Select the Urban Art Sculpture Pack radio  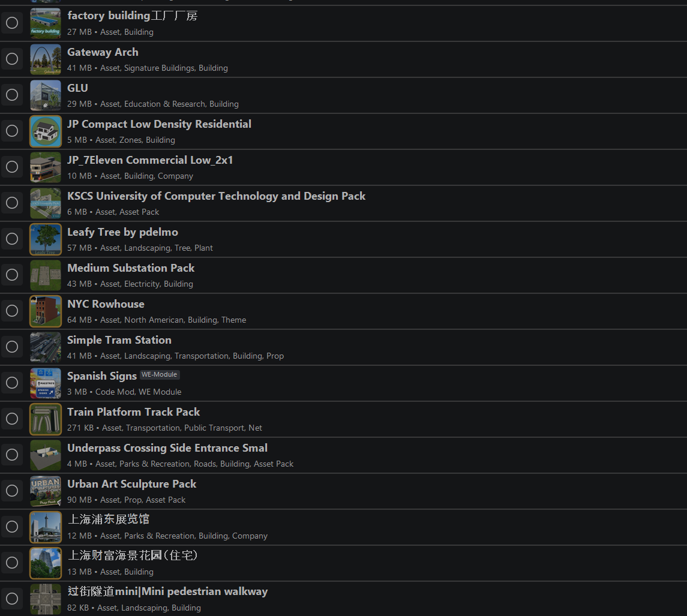click(12, 490)
